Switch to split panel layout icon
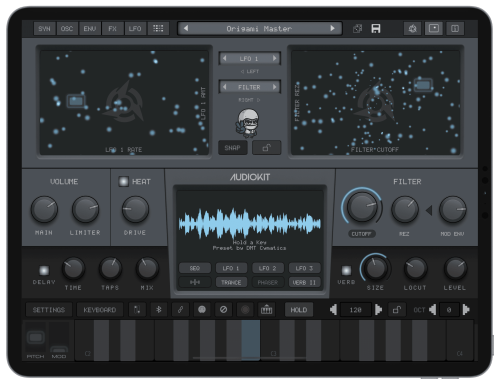The image size is (500, 385). pos(455,29)
